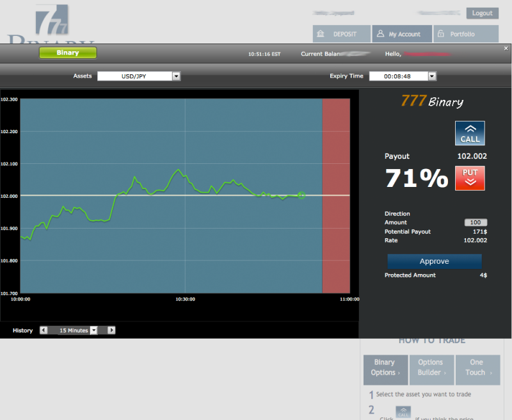The width and height of the screenshot is (512, 420).
Task: Expand the 15 Minutes history dropdown
Action: click(93, 330)
